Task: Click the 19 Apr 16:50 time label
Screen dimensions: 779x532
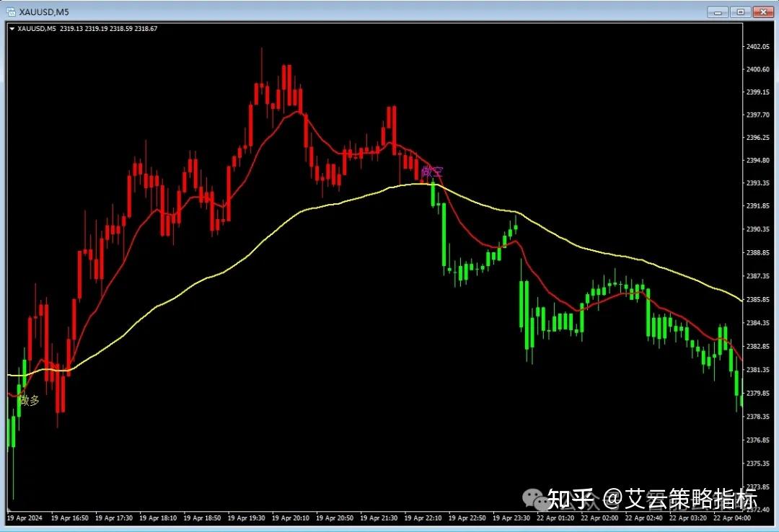Action: point(69,518)
